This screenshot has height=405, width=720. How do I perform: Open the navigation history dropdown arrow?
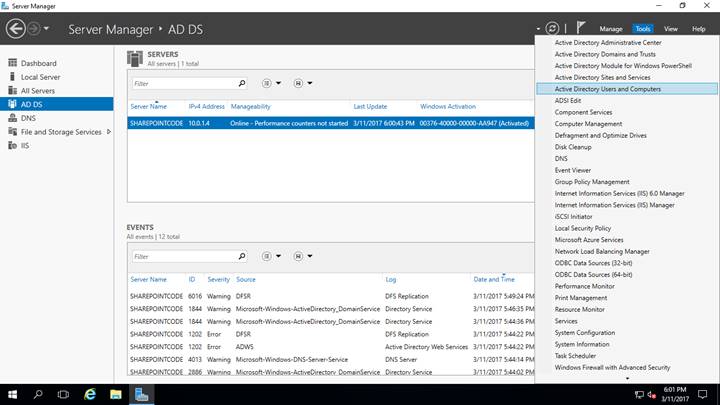pos(46,29)
